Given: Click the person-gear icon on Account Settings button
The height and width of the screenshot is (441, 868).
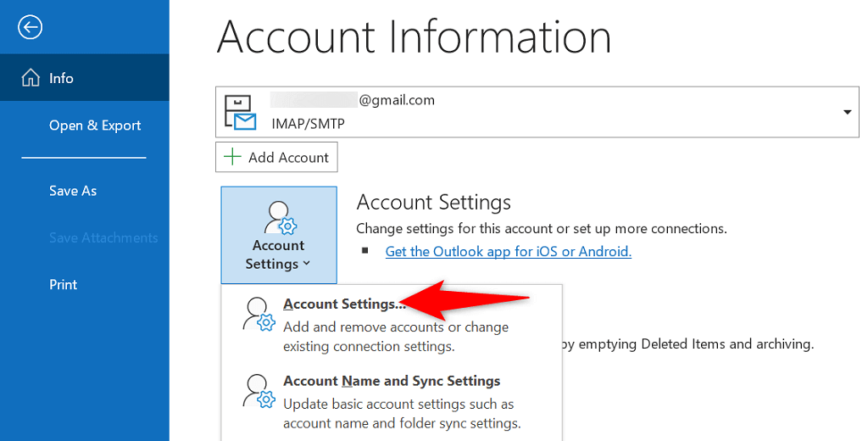Looking at the screenshot, I should 279,218.
